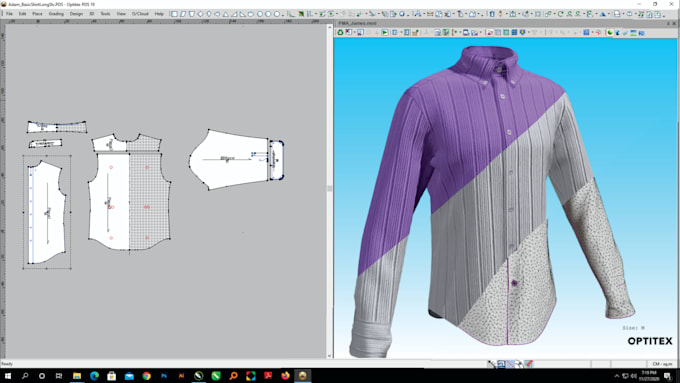Show hidden system tray icons chevron

617,376
